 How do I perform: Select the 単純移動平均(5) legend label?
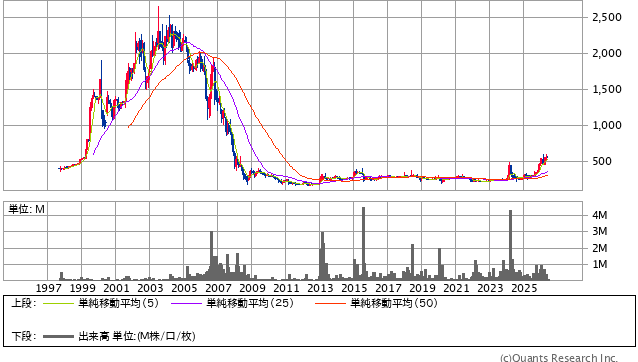pos(118,303)
